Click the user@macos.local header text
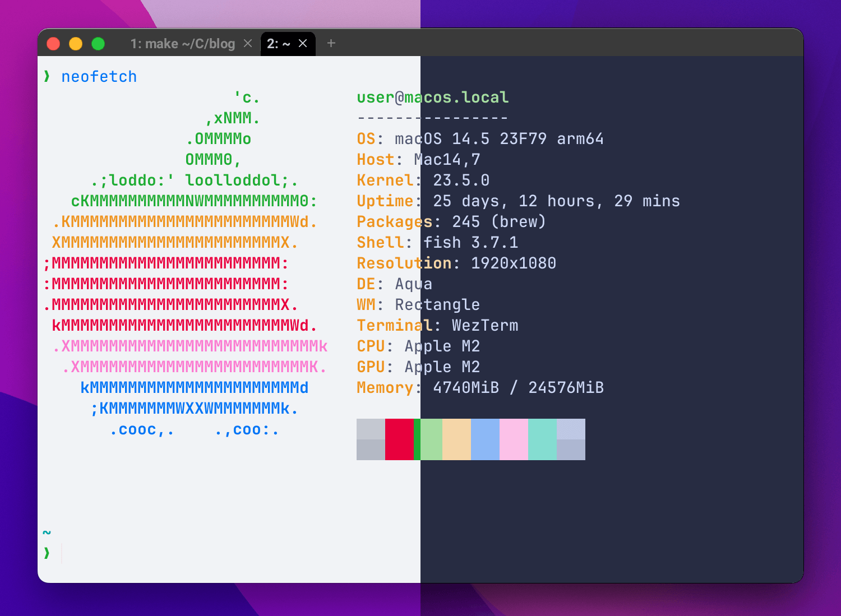This screenshot has width=841, height=616. [433, 98]
